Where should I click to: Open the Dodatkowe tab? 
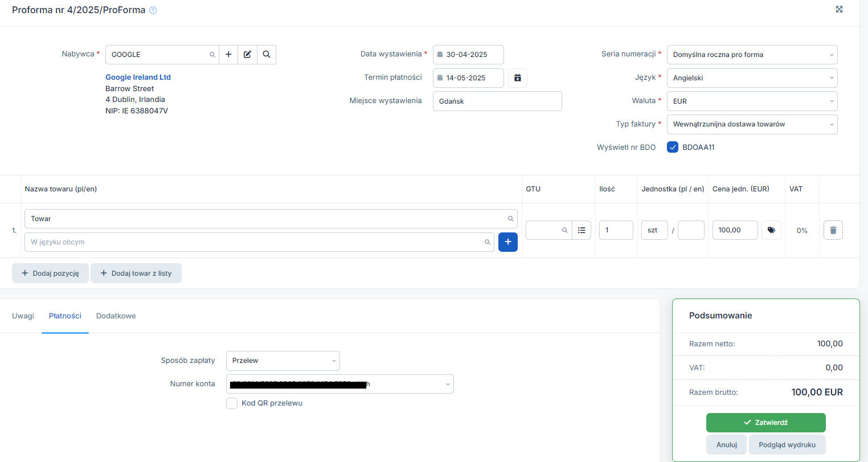116,316
